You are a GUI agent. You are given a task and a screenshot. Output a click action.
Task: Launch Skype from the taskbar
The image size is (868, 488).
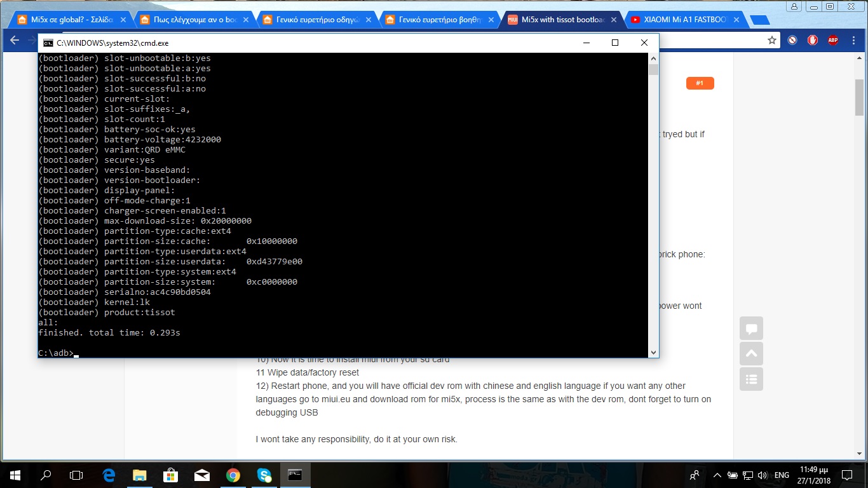pyautogui.click(x=264, y=475)
